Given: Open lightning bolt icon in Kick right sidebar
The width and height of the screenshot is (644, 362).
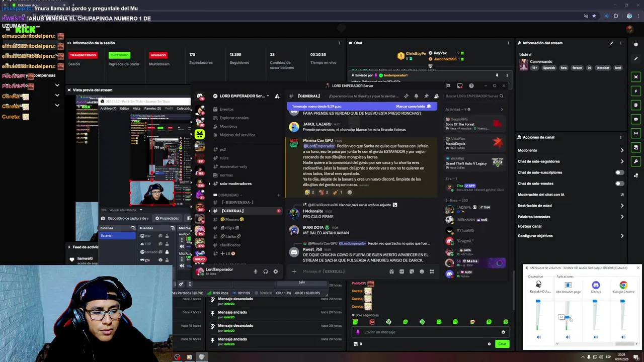Looking at the screenshot, I should 636,91.
